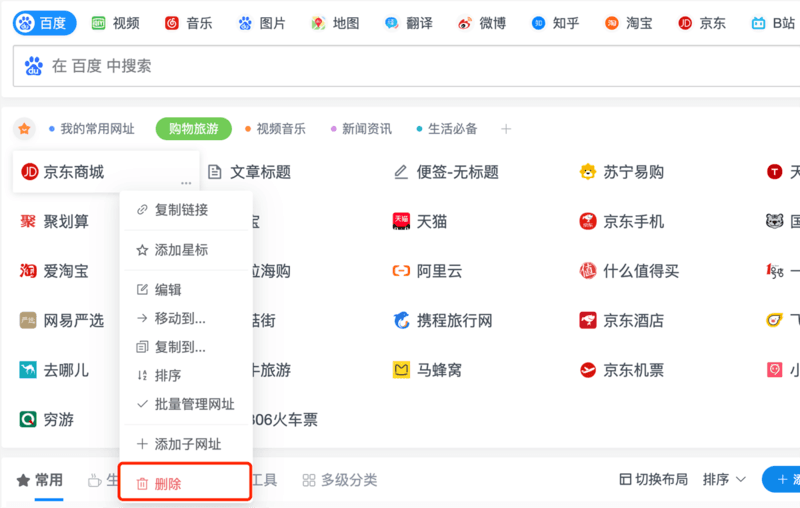Image resolution: width=800 pixels, height=508 pixels.
Task: Switch to 视频音乐 tab
Action: click(275, 129)
